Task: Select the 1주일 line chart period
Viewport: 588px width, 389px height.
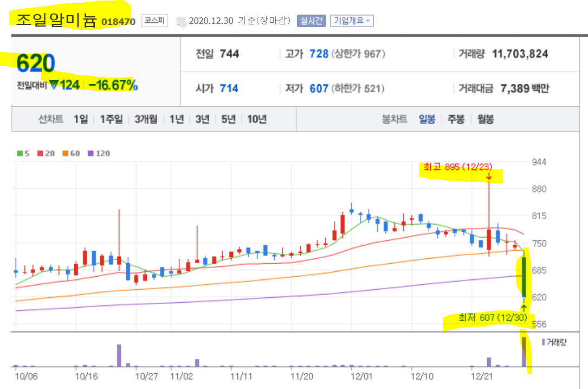Action: coord(111,119)
